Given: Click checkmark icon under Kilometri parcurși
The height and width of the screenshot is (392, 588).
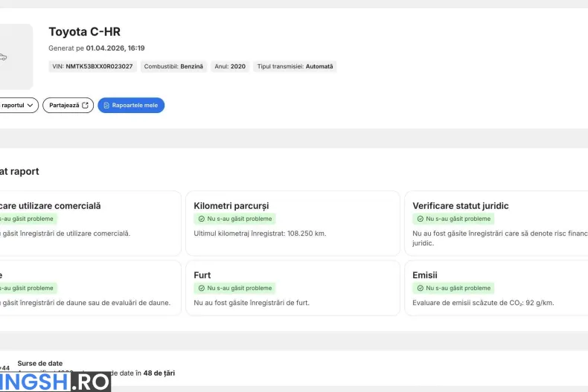Looking at the screenshot, I should [x=201, y=219].
